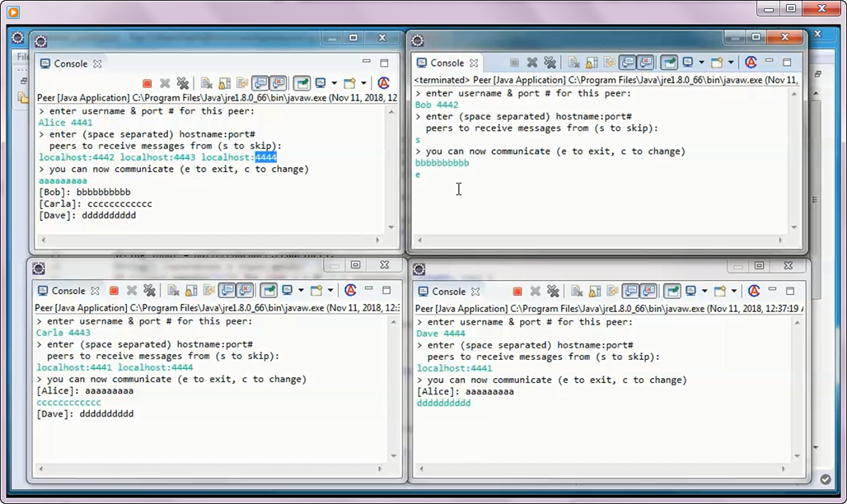Remove all terminated launches in Bob's console

(550, 62)
